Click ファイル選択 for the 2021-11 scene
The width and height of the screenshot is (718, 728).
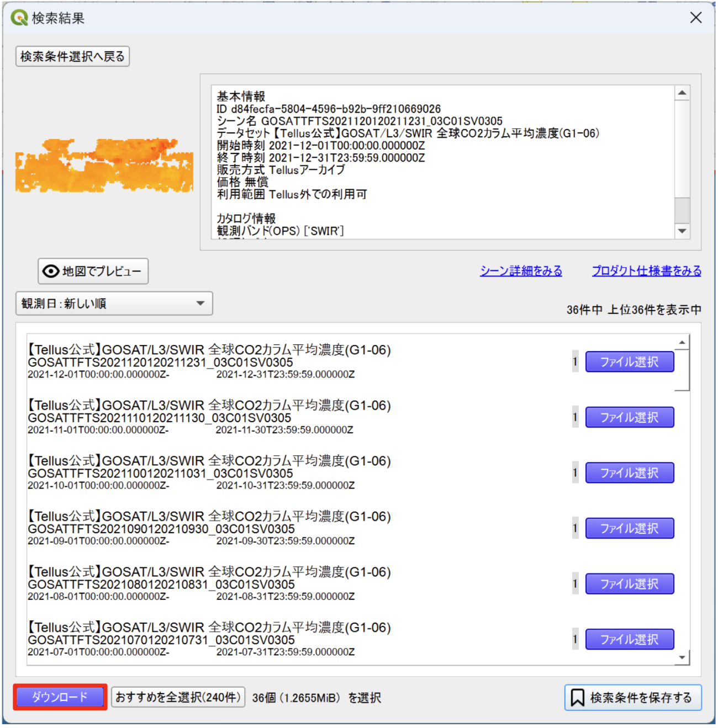(x=629, y=417)
